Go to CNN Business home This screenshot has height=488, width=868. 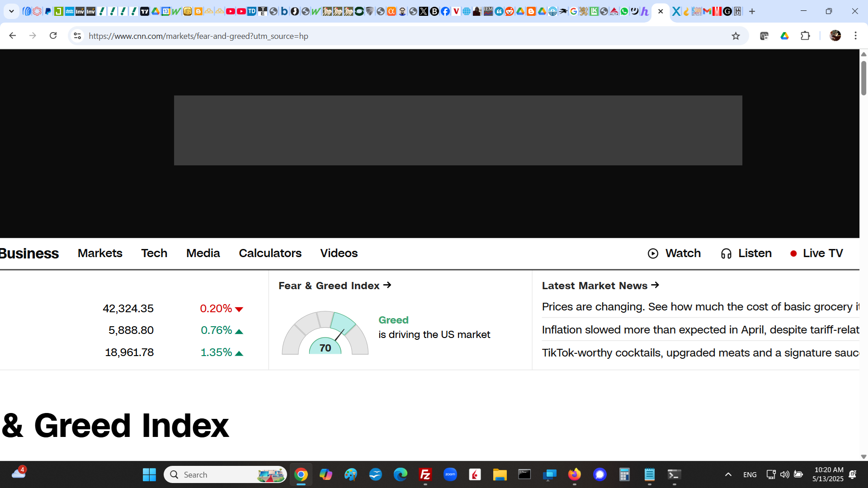pyautogui.click(x=29, y=253)
